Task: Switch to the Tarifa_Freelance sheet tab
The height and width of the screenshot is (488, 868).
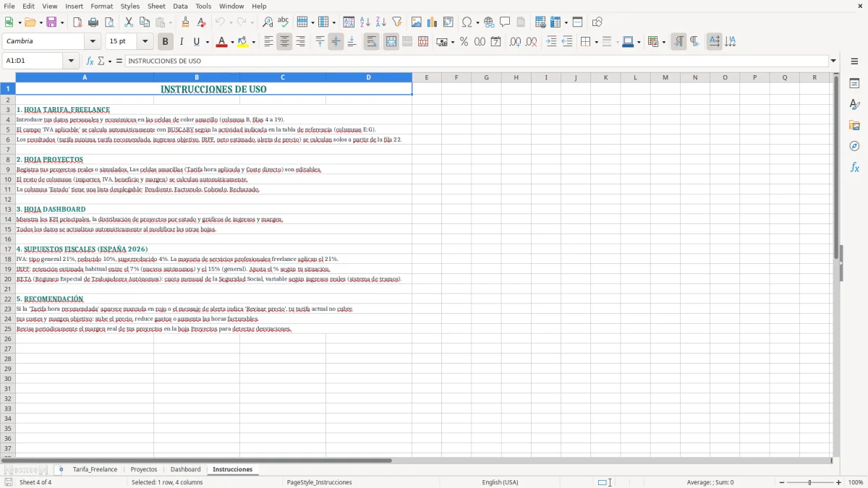Action: click(x=95, y=469)
